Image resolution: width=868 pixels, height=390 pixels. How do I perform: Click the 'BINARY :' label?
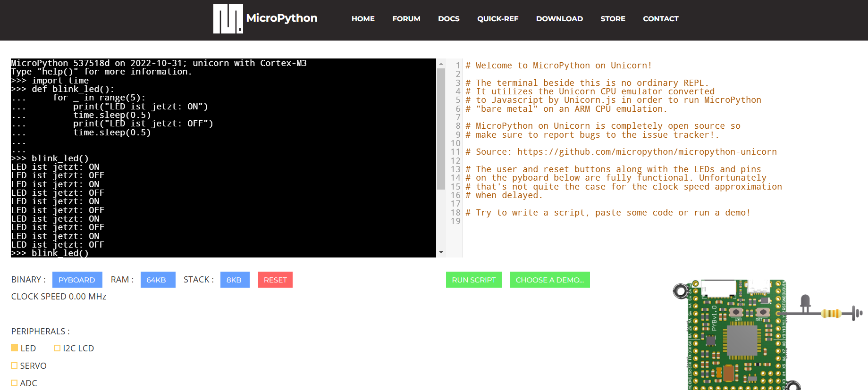point(28,280)
